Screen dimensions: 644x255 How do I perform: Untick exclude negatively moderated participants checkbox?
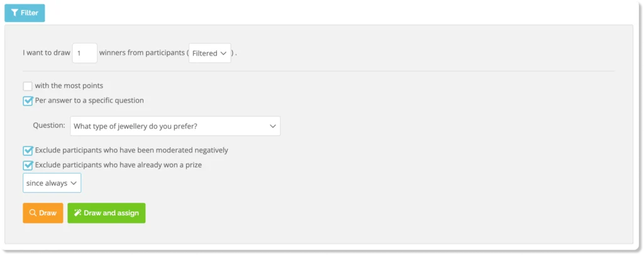coord(28,150)
